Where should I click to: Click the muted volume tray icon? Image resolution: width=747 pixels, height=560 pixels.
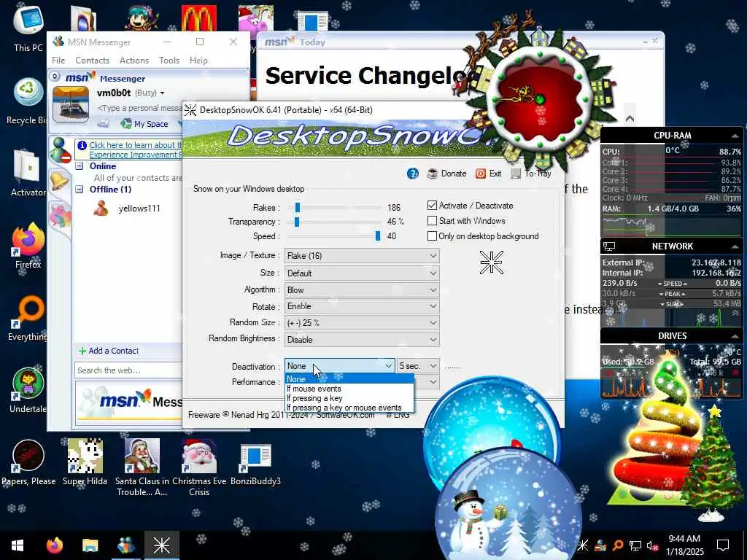[x=653, y=545]
